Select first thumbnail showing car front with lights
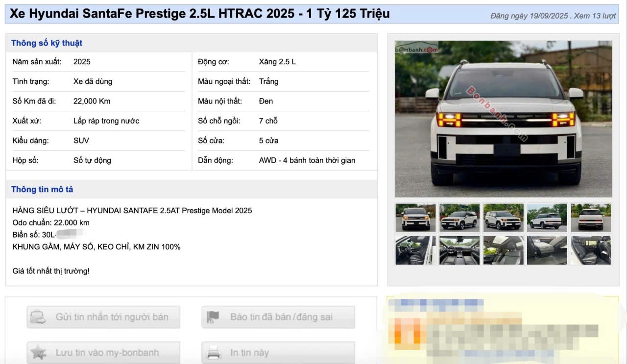The image size is (627, 364). (415, 218)
